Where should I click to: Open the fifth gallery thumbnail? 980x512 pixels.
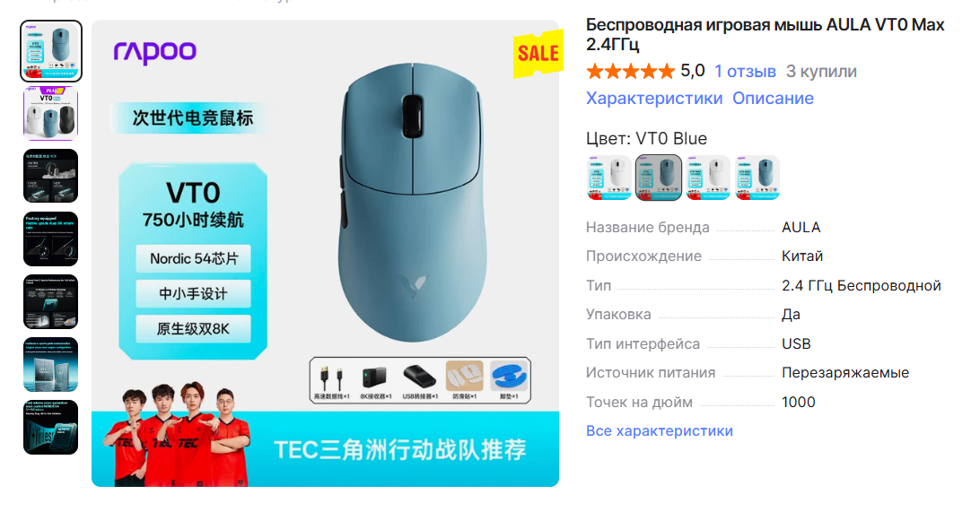coord(50,301)
